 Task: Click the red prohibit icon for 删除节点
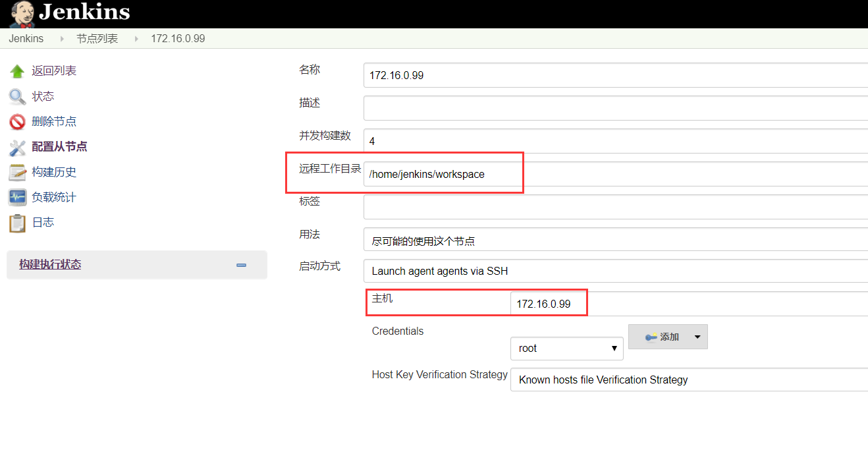17,122
